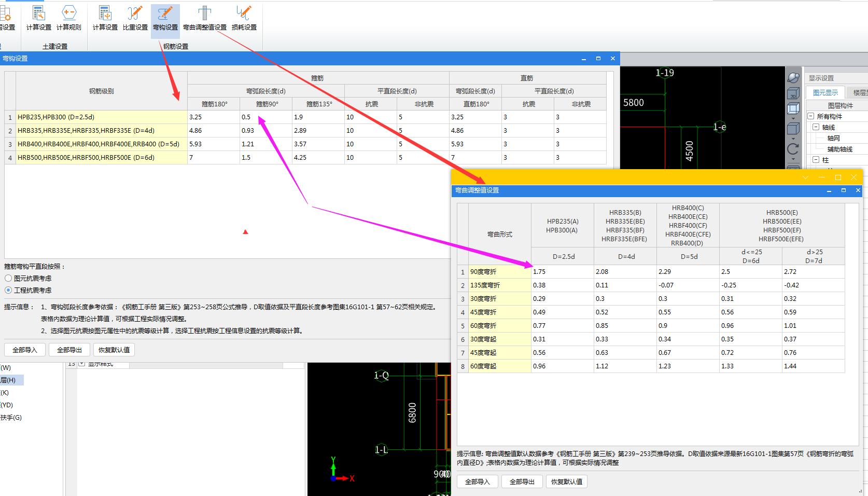Click 135度弯折 HRB400 value -0.07
The width and height of the screenshot is (868, 496).
tap(688, 285)
